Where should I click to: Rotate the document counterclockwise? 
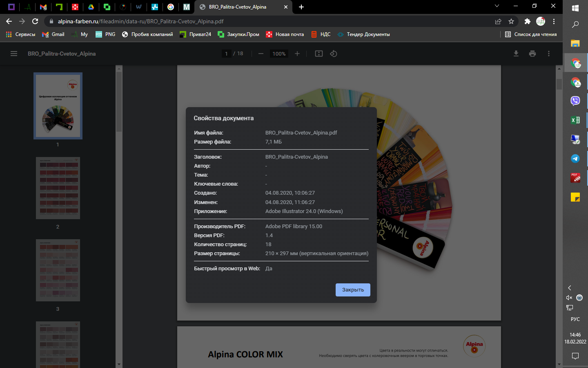click(334, 54)
